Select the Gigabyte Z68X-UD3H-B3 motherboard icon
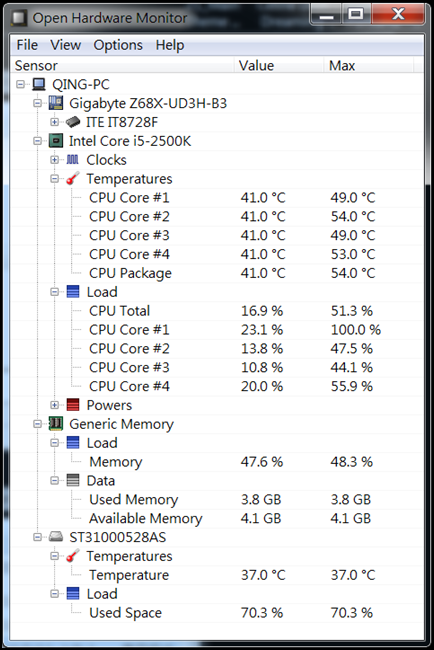Viewport: 434px width, 650px height. (x=56, y=103)
